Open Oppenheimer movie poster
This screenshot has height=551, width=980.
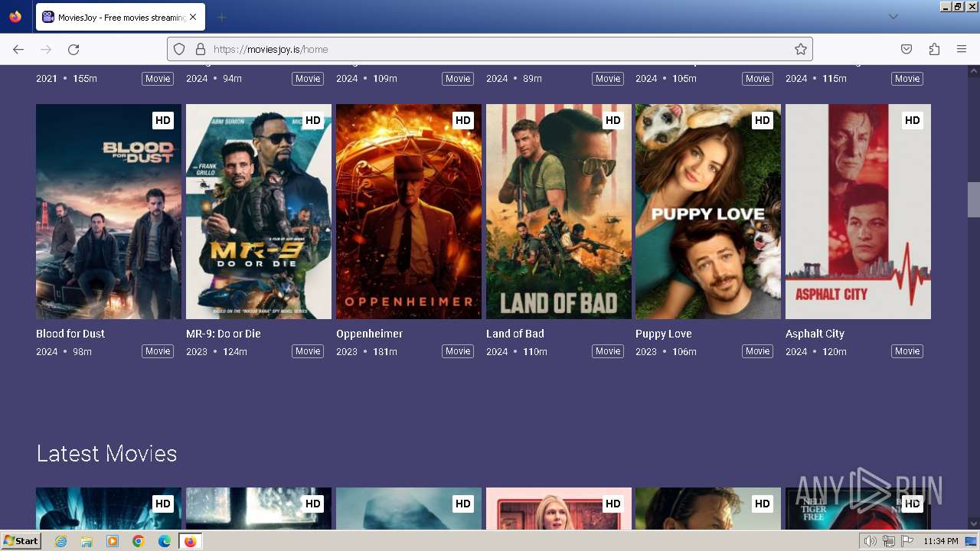click(409, 211)
